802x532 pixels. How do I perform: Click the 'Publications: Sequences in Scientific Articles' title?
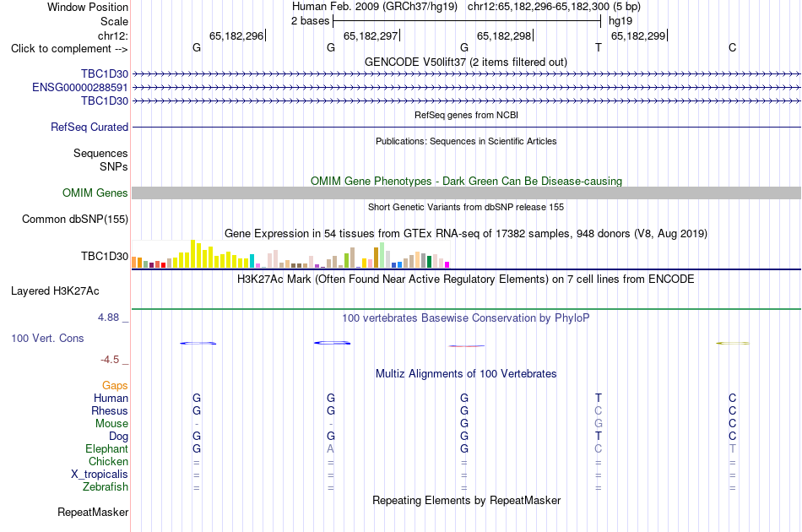click(x=466, y=141)
